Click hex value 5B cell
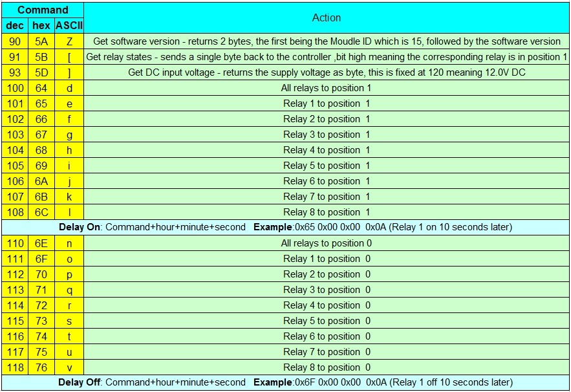Image resolution: width=571 pixels, height=392 pixels. coord(41,57)
